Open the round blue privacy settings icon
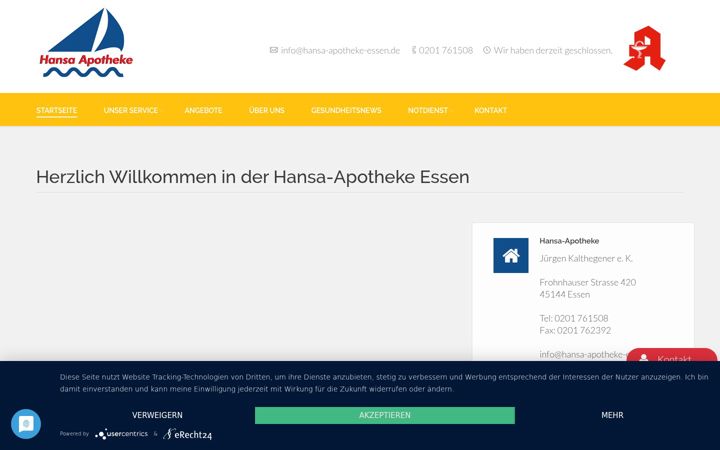Viewport: 720px width, 450px height. (26, 424)
